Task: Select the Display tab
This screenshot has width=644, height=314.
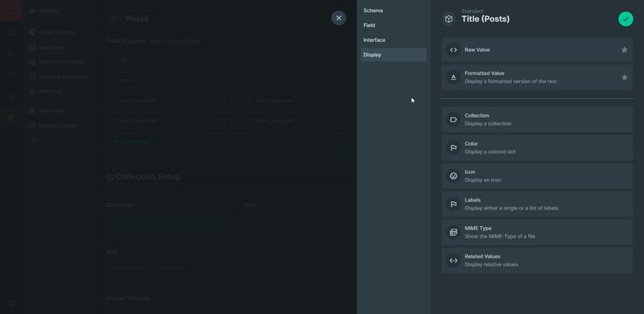Action: pyautogui.click(x=394, y=55)
